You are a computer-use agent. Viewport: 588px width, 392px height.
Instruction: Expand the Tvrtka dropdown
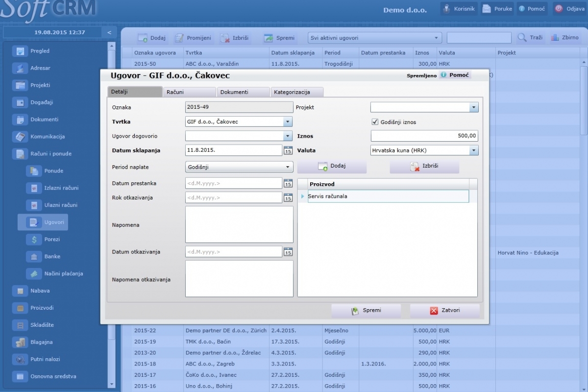[x=288, y=122]
